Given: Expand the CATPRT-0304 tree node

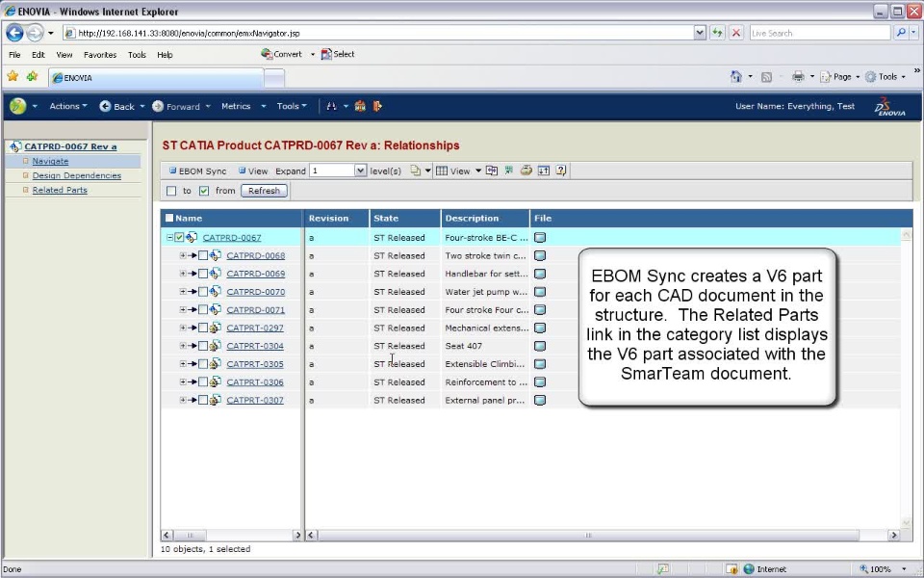Looking at the screenshot, I should (x=183, y=346).
